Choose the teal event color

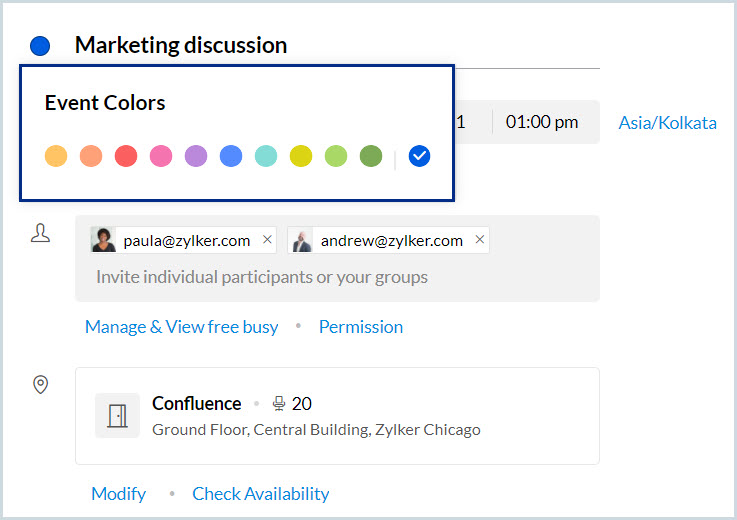[266, 156]
